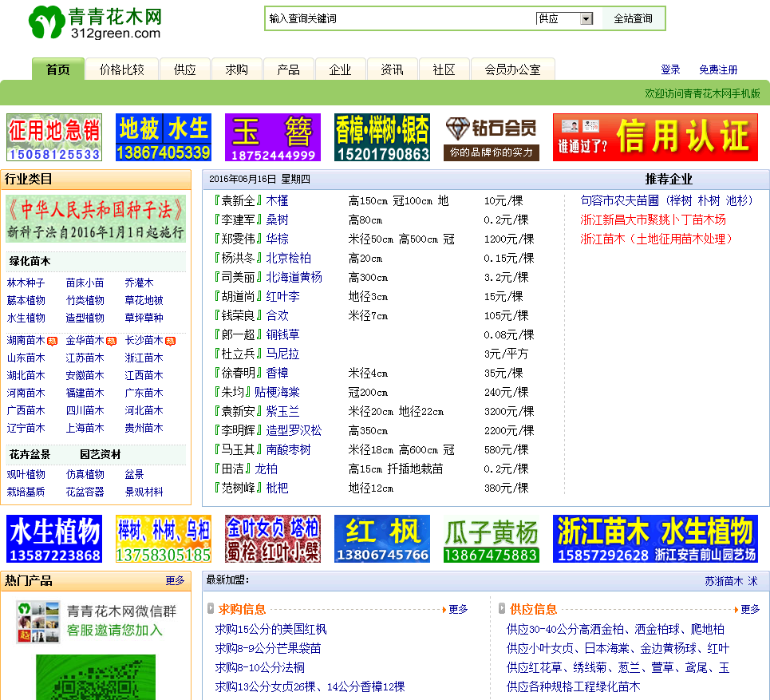The height and width of the screenshot is (700, 770).
Task: Open the 供应 search category dropdown
Action: 564,18
